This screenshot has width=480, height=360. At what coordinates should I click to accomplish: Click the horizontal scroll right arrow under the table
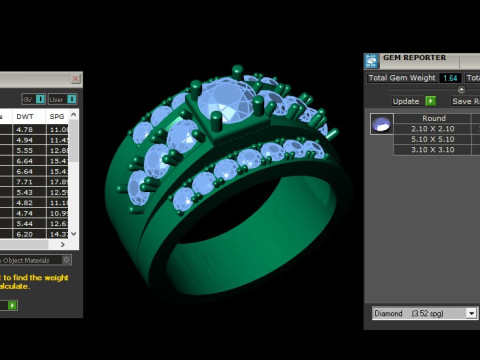pos(63,244)
